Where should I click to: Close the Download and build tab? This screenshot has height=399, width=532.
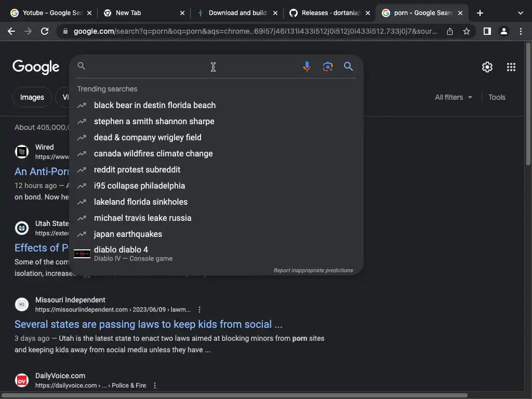[275, 13]
